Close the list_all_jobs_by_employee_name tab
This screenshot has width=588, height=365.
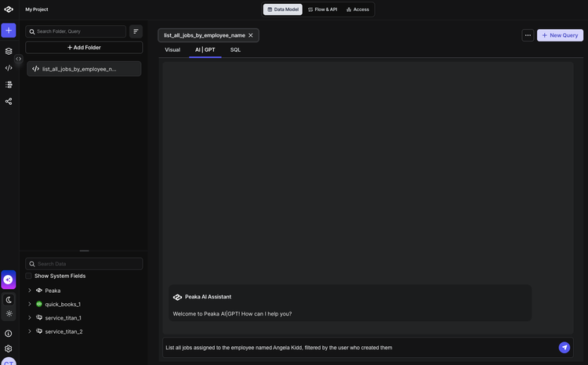pyautogui.click(x=251, y=35)
